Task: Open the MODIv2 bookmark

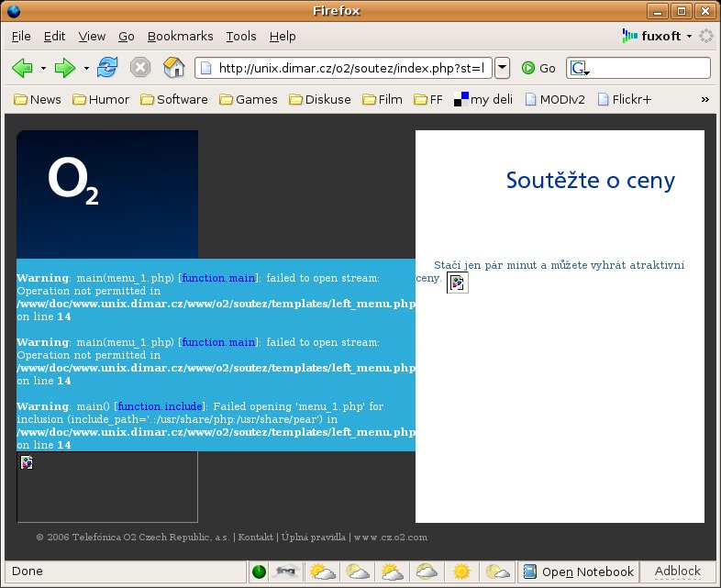Action: (555, 99)
